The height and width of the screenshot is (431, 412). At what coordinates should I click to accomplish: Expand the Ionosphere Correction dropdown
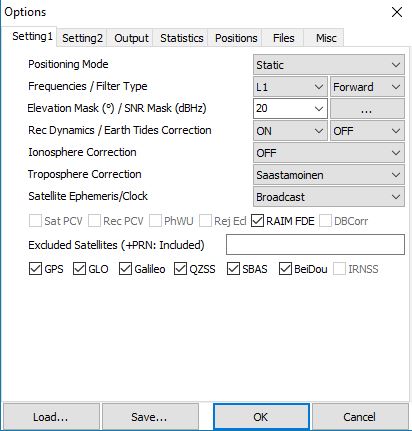coord(329,153)
